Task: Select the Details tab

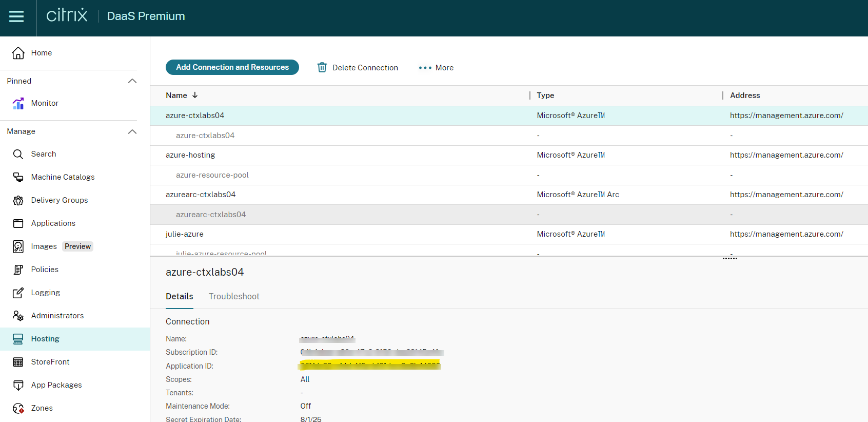Action: (179, 296)
